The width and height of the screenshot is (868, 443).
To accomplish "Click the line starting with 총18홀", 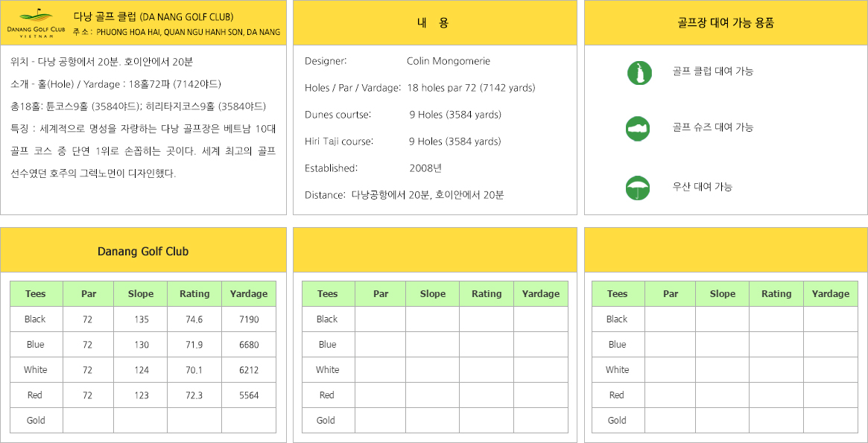I will click(x=139, y=106).
